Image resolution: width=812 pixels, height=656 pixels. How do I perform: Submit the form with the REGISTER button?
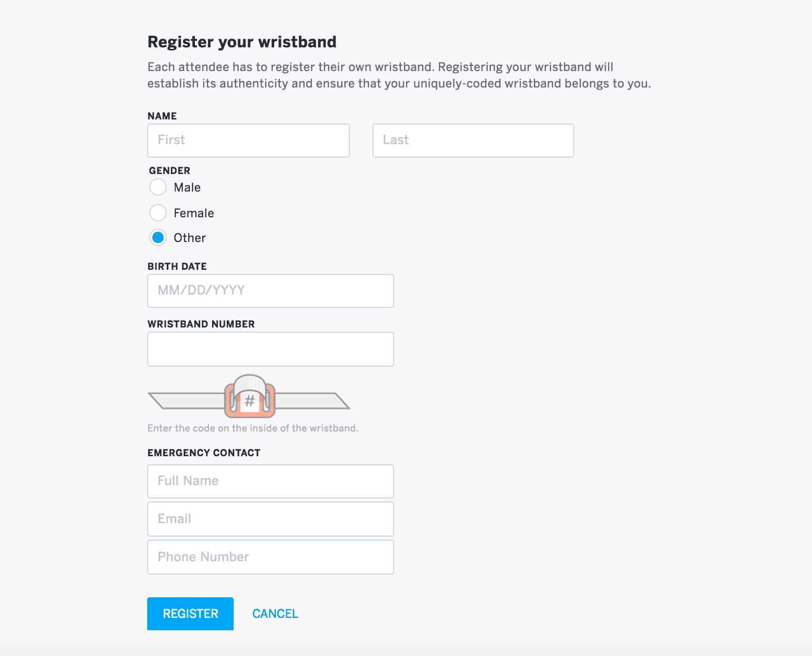(x=190, y=614)
